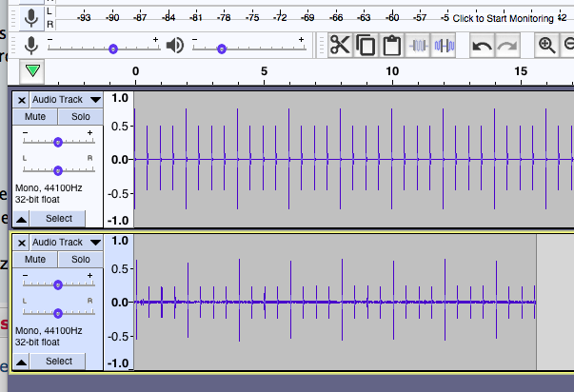Click the 0 second timeline ruler mark

(x=135, y=71)
